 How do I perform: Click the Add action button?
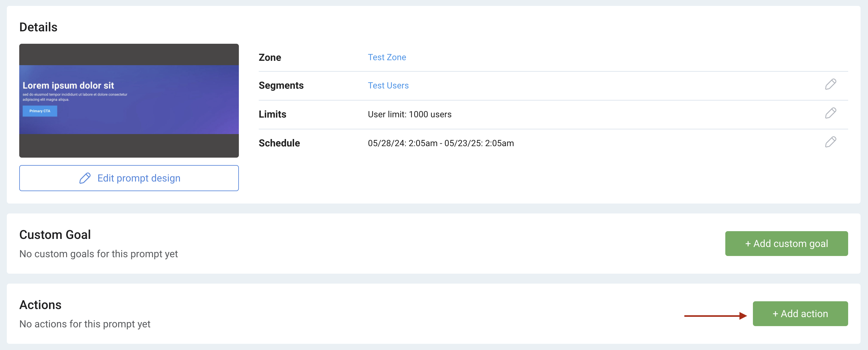800,314
